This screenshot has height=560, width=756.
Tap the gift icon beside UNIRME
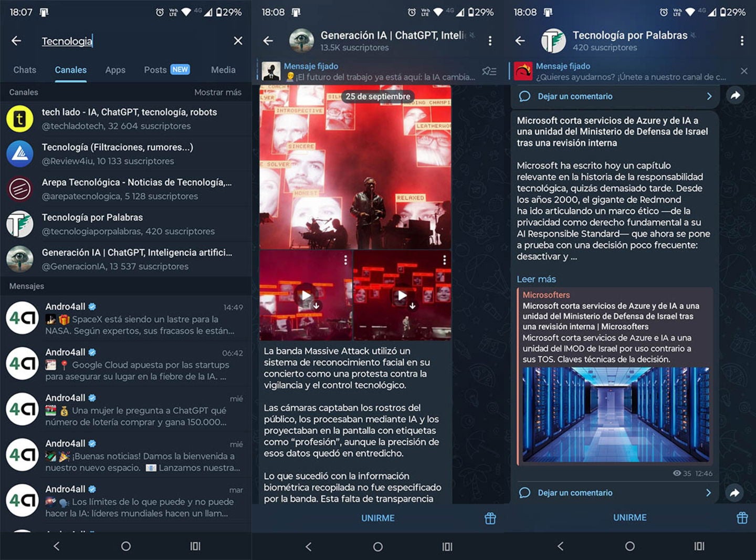point(490,518)
